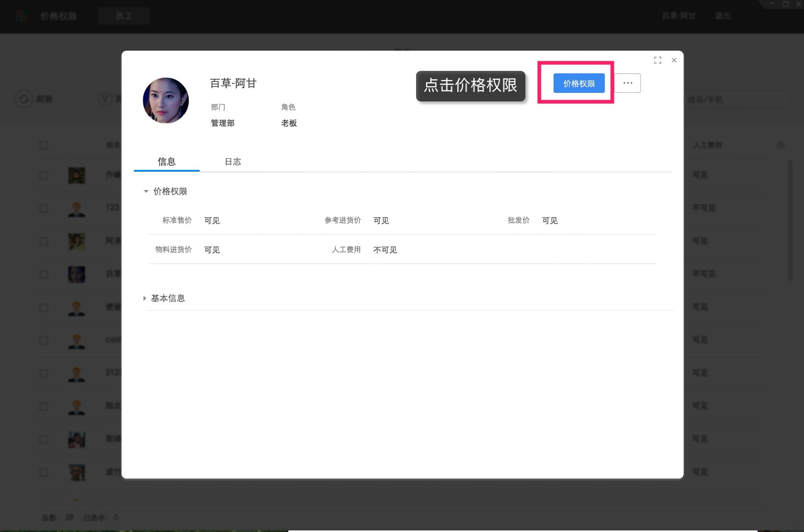Image resolution: width=804 pixels, height=532 pixels.
Task: Open the 员工 menu item
Action: coord(123,16)
